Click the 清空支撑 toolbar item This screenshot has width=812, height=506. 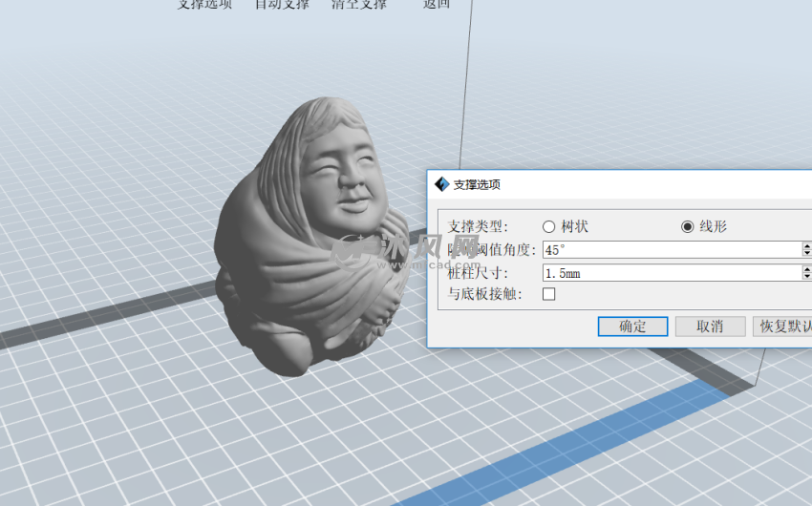pos(359,4)
